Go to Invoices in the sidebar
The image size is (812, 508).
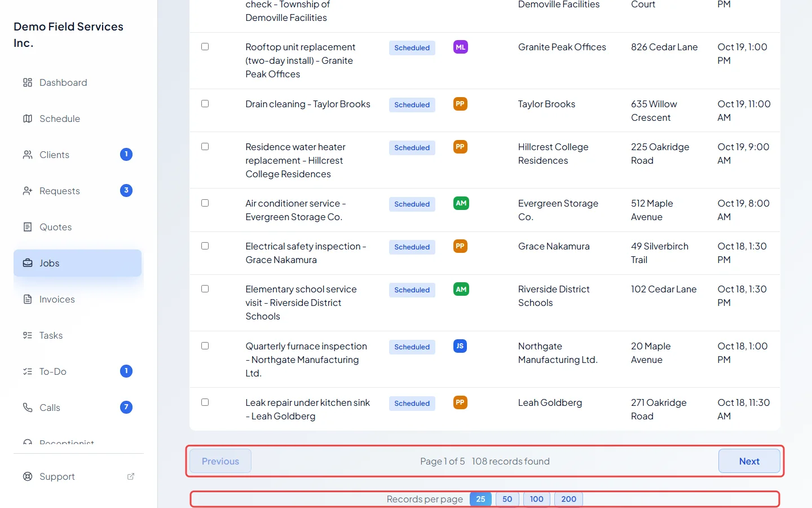point(77,299)
